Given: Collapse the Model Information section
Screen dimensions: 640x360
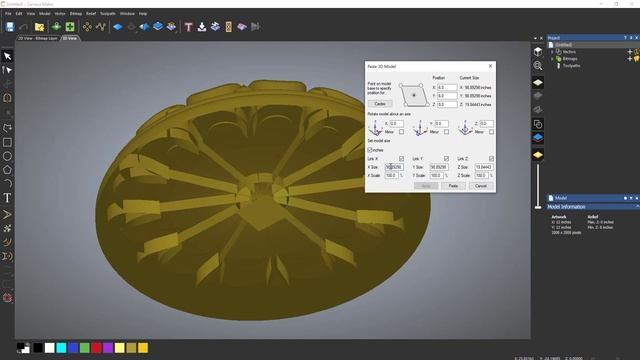Looking at the screenshot, I should click(637, 207).
